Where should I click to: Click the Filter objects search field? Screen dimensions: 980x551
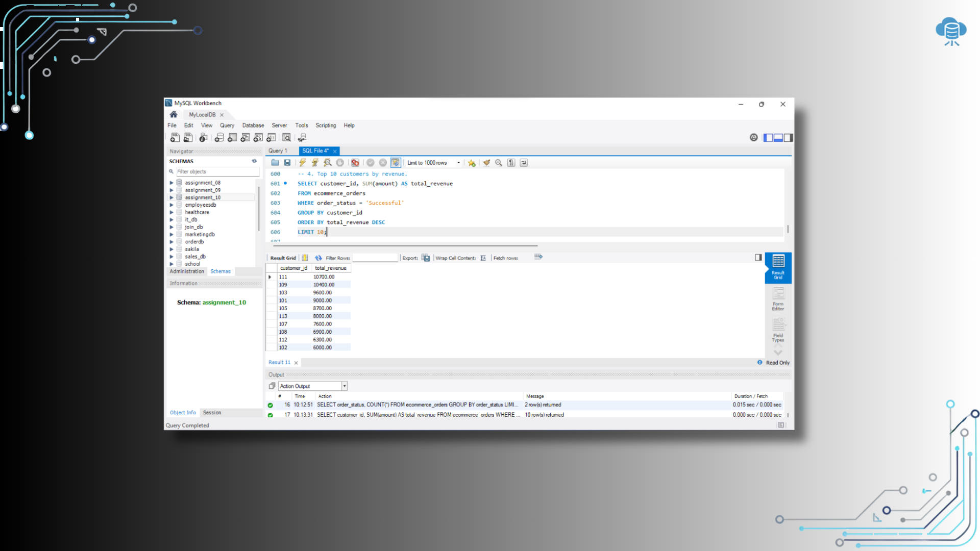[x=217, y=172]
